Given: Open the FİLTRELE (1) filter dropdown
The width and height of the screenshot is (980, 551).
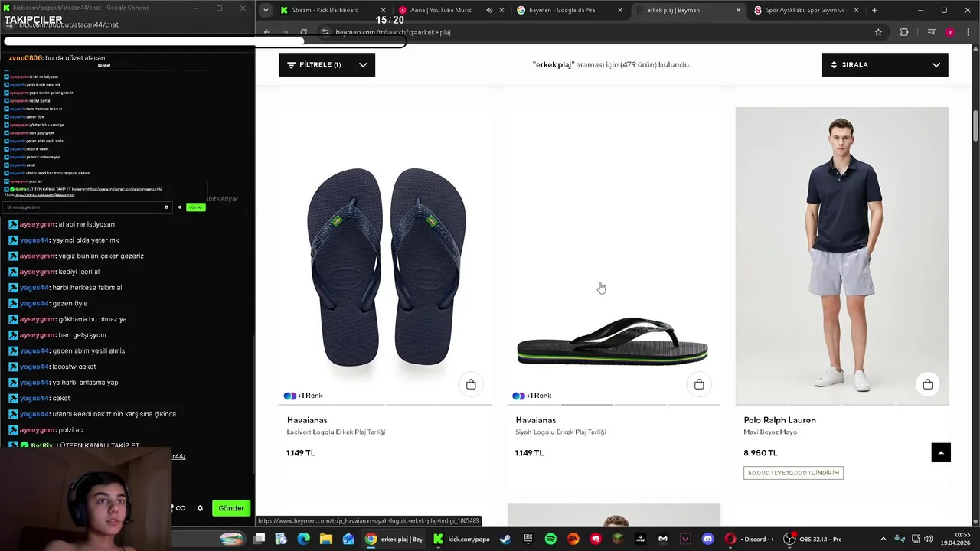Looking at the screenshot, I should tap(327, 65).
